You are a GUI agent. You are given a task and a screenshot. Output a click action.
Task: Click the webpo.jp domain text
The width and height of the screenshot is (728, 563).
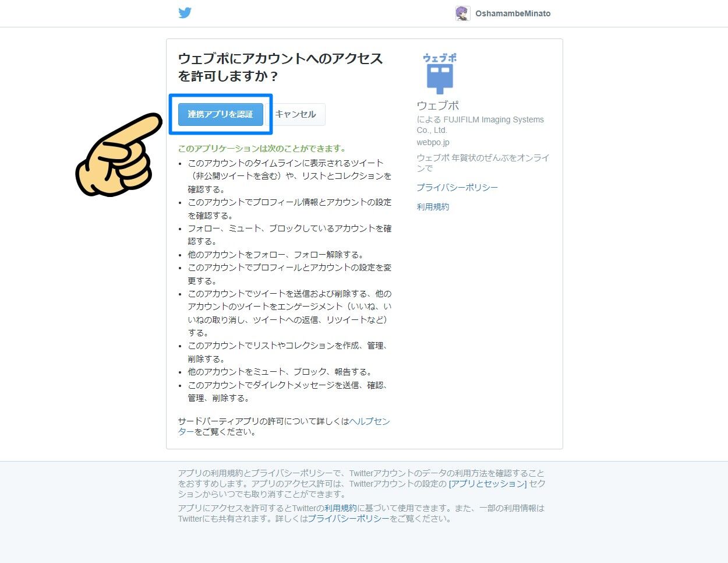pos(433,142)
